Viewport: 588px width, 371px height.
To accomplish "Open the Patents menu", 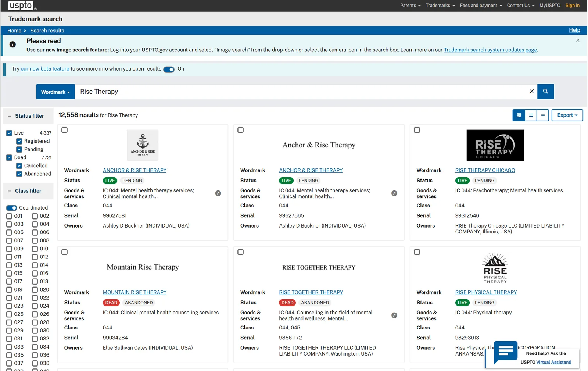I will pyautogui.click(x=410, y=6).
